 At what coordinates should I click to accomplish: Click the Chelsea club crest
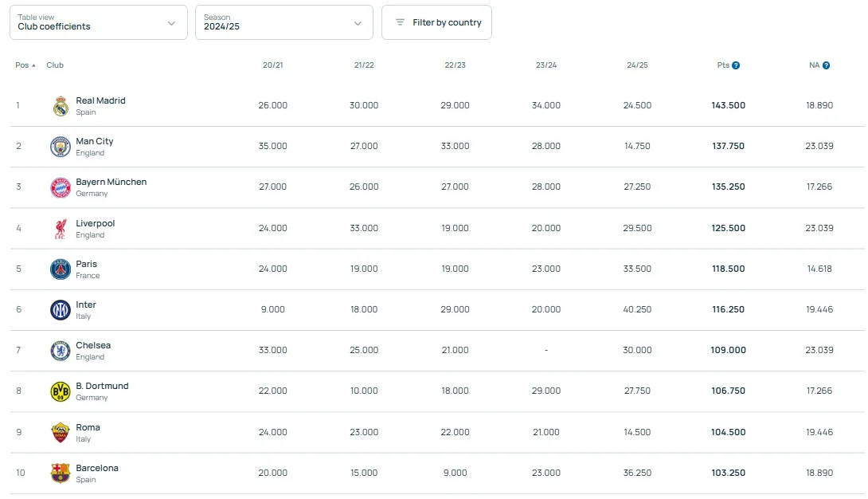61,351
